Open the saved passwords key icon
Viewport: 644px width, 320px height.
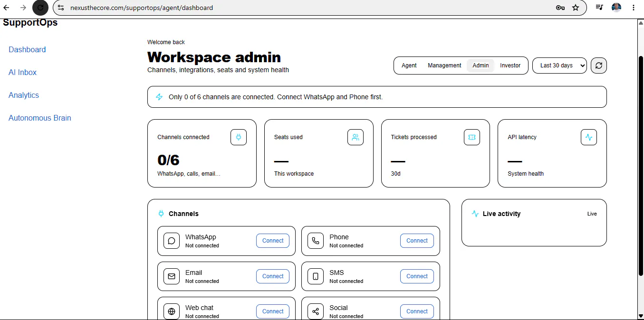pos(560,8)
